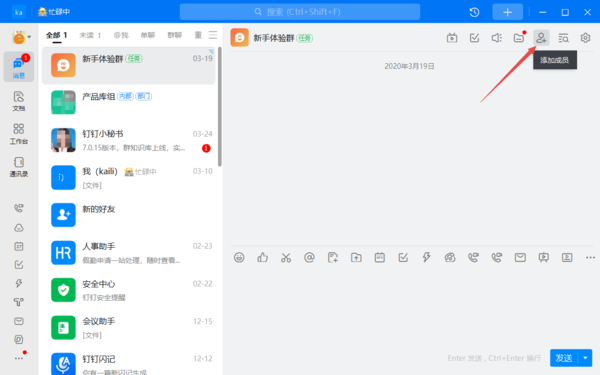600x375 pixels.
Task: Open the Contacts (通讯录) sidebar section
Action: click(x=19, y=167)
